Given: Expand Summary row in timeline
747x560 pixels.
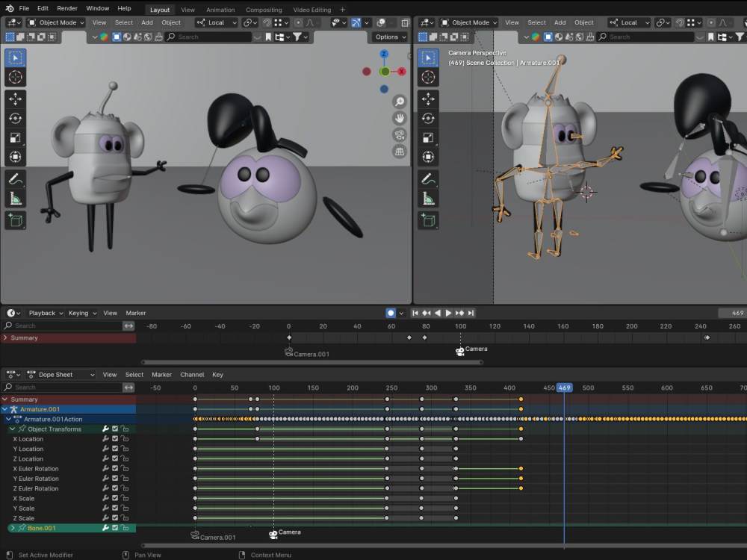Looking at the screenshot, I should tap(5, 337).
